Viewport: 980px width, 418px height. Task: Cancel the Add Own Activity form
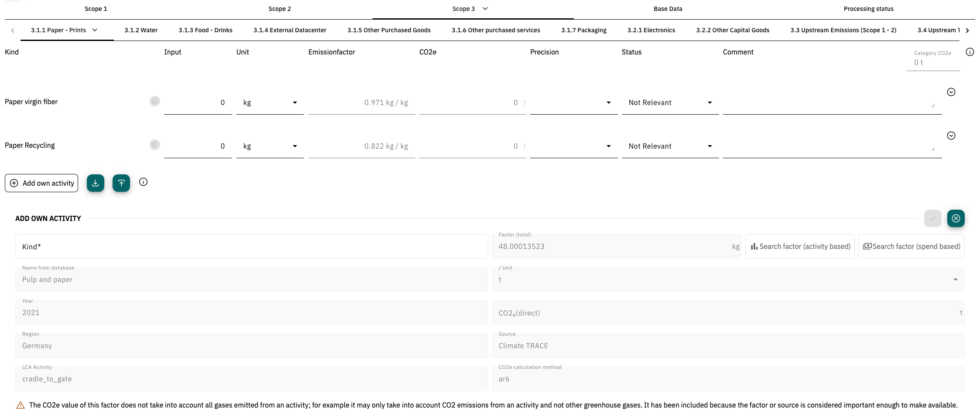[956, 218]
